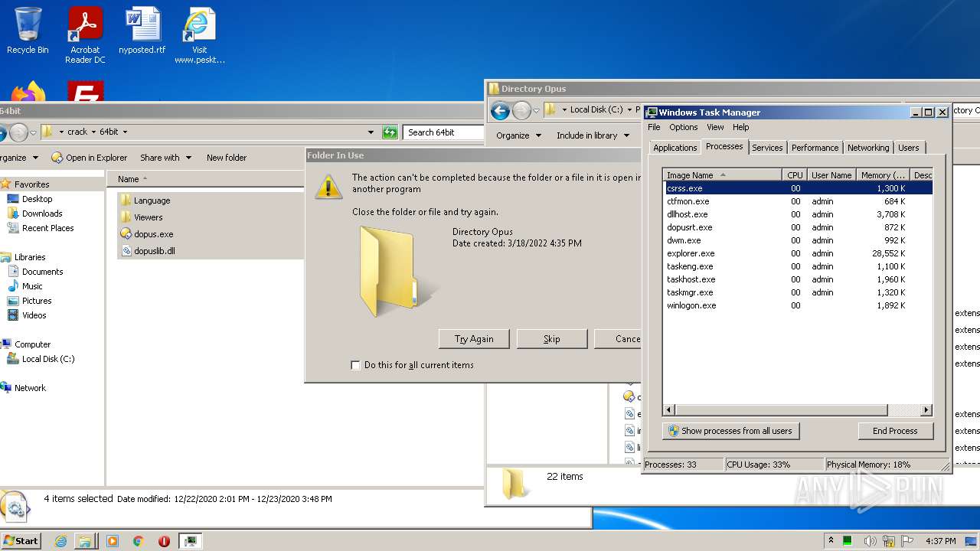
Task: Show hidden tray icons arrow
Action: (x=831, y=541)
